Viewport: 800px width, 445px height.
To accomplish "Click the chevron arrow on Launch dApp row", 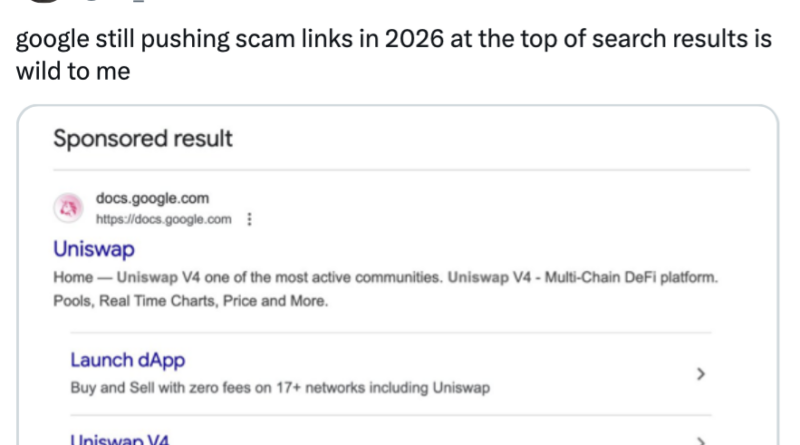I will point(701,374).
